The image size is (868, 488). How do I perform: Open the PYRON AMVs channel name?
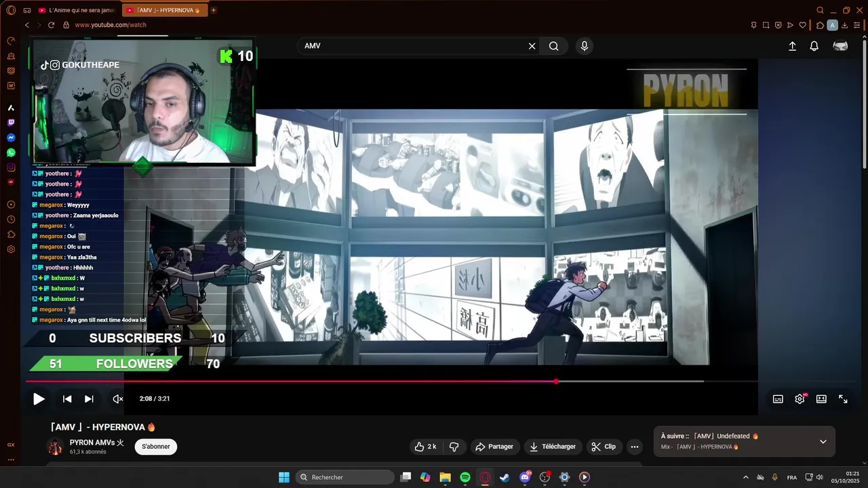tap(97, 443)
